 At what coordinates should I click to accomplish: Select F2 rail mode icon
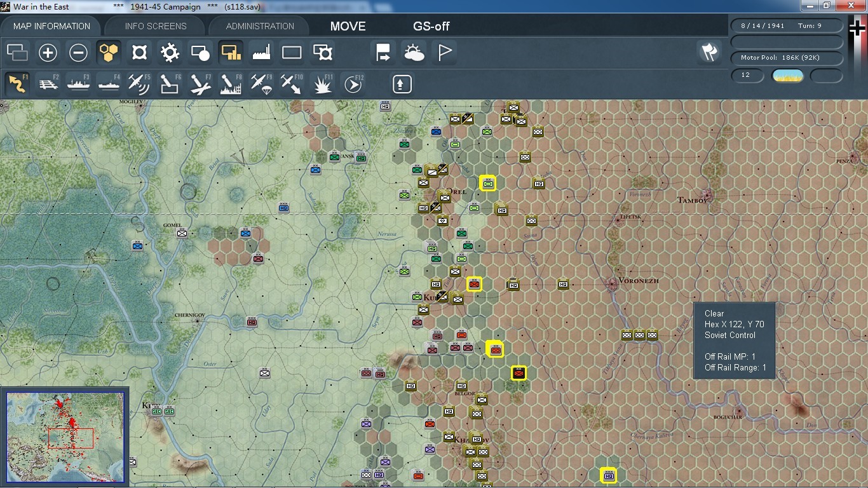(48, 84)
